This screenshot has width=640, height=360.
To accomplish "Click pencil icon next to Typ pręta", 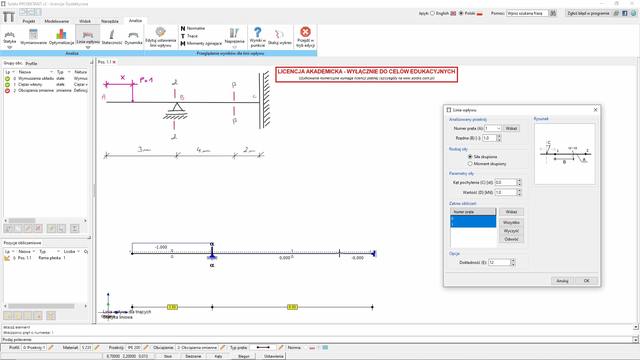I will point(281,348).
